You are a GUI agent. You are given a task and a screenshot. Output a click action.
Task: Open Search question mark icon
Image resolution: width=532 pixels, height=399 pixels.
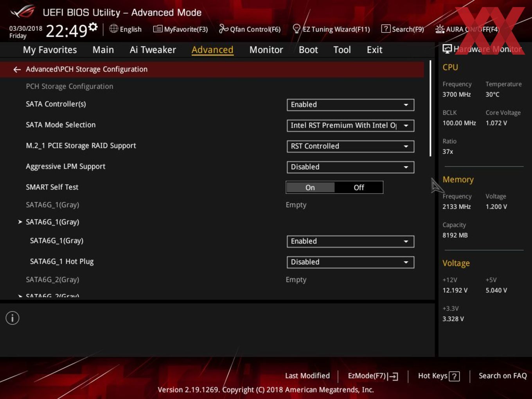click(386, 29)
